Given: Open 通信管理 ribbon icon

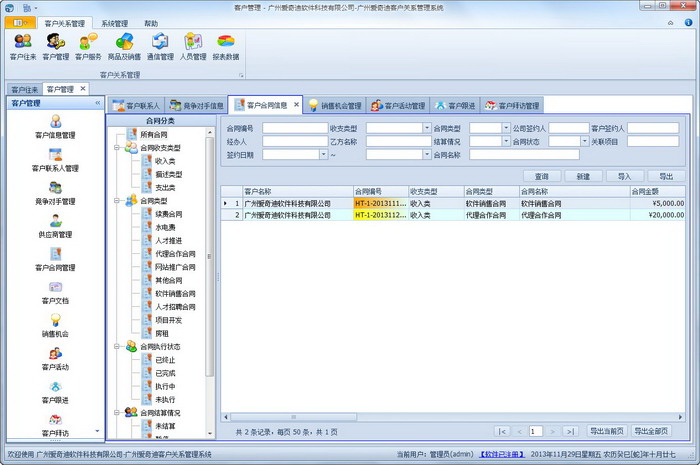Looking at the screenshot, I should click(160, 46).
